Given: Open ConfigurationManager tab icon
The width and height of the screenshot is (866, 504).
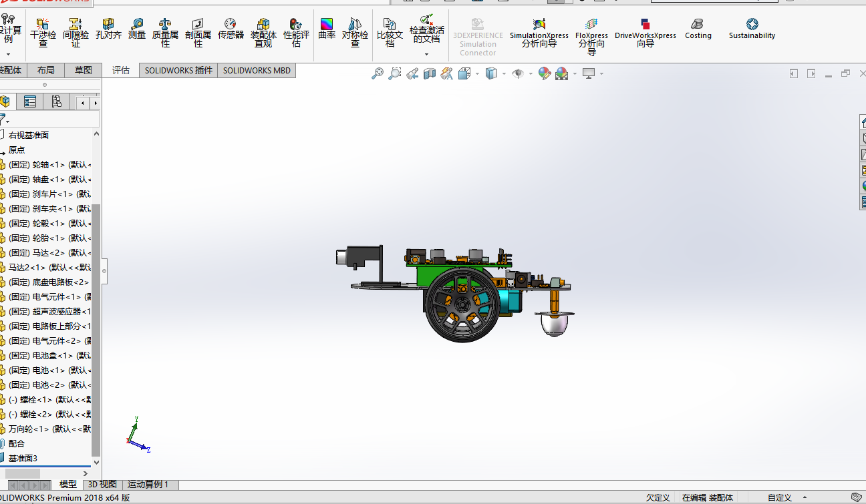Looking at the screenshot, I should pos(56,101).
